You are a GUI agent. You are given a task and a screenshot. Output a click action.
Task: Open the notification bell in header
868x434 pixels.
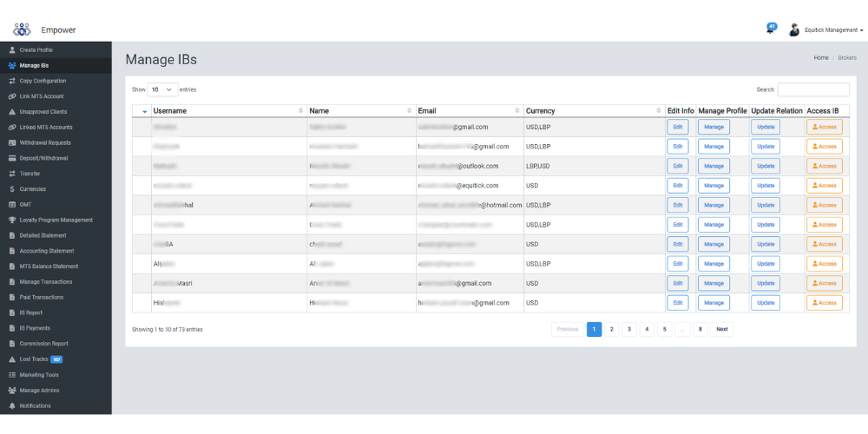(x=771, y=29)
